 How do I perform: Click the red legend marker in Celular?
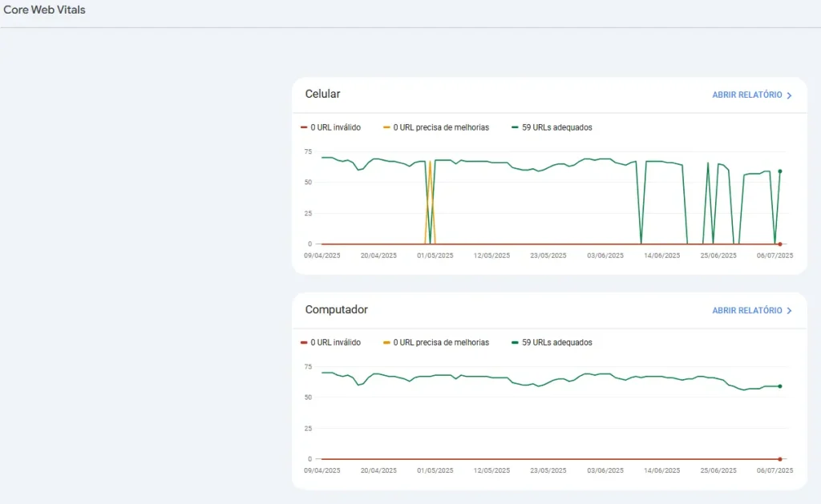304,127
